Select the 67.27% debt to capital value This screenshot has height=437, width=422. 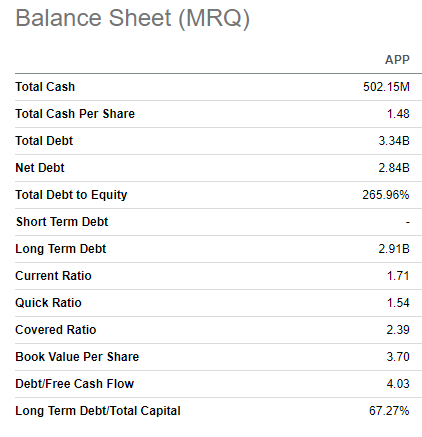pos(389,411)
